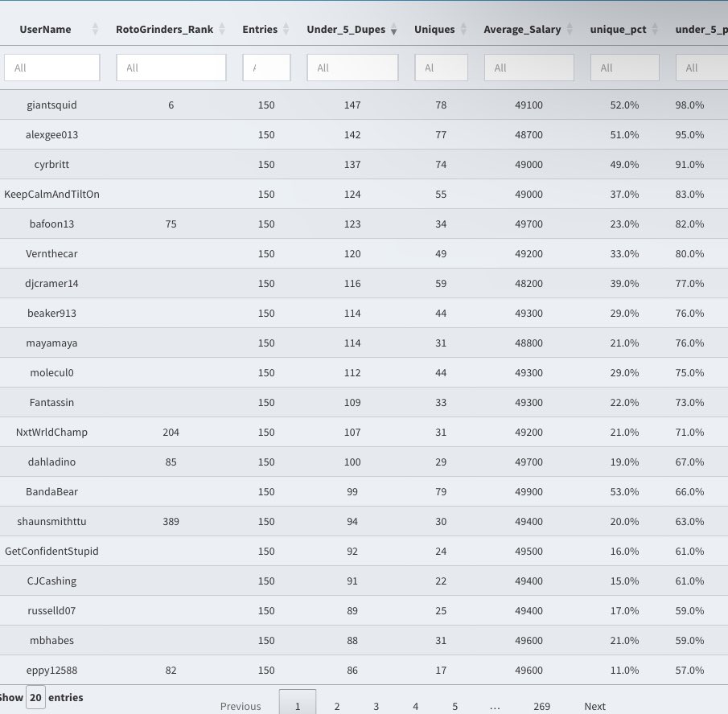The width and height of the screenshot is (728, 714).
Task: Click 11.0% unique_pct in eppy12588 row
Action: pos(624,670)
